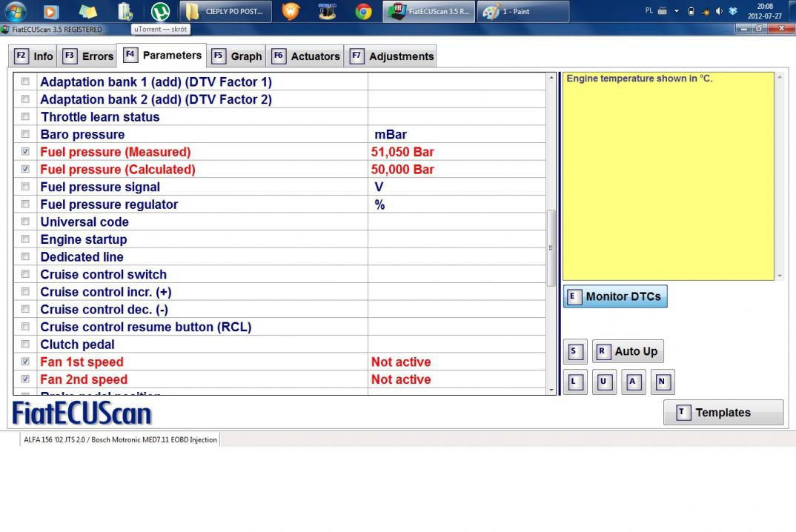Click the Monitor DTCs button
The image size is (796, 532).
(615, 296)
